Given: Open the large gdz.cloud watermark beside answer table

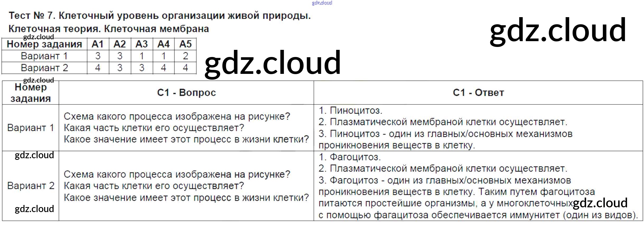Looking at the screenshot, I should pyautogui.click(x=272, y=63).
